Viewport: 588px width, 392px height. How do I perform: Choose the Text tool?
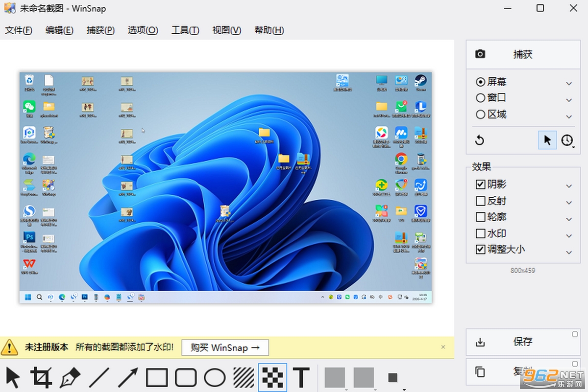[x=301, y=378]
